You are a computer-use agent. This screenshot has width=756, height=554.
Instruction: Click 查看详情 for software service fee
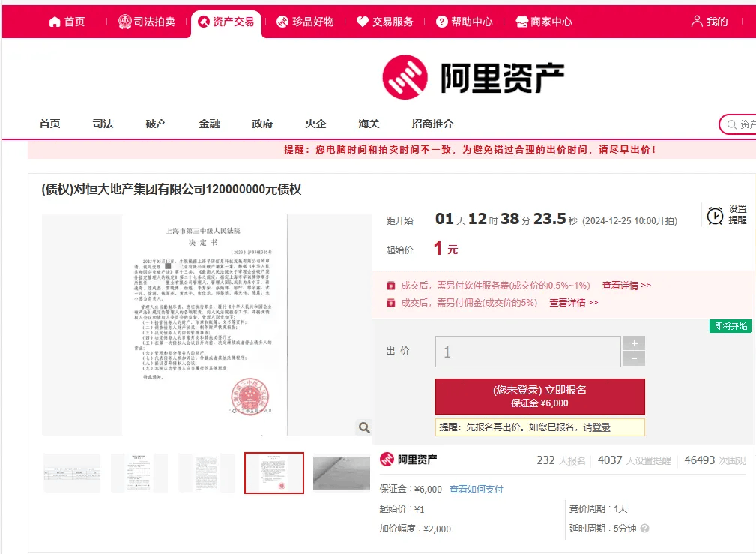(x=626, y=286)
